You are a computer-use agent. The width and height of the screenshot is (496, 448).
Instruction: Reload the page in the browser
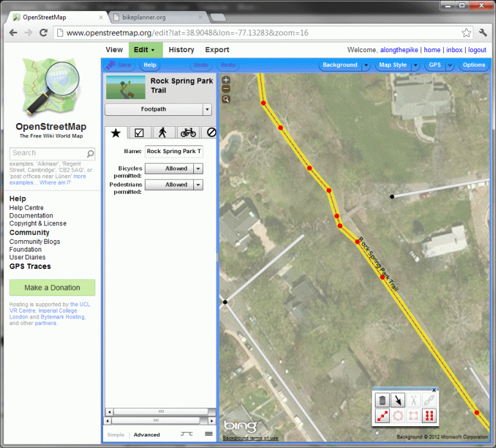(x=43, y=33)
